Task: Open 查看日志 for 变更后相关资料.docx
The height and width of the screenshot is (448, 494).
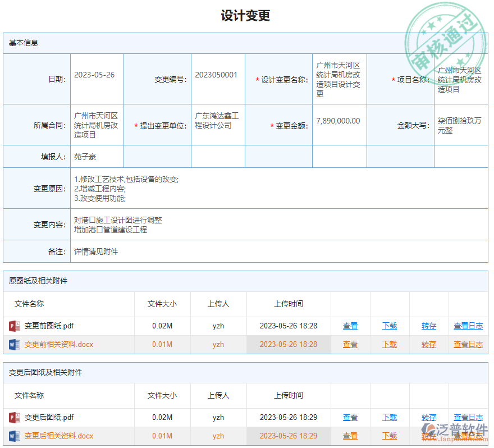Action: tap(468, 436)
